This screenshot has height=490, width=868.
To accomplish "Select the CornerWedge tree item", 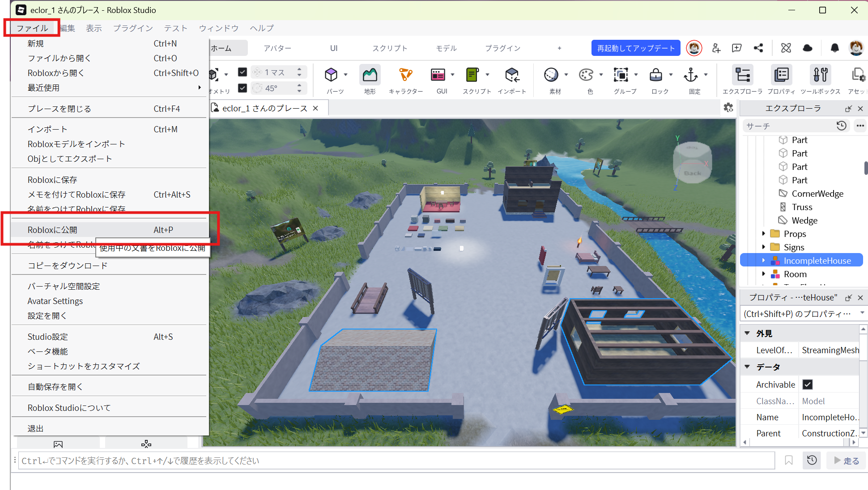I will [x=817, y=194].
